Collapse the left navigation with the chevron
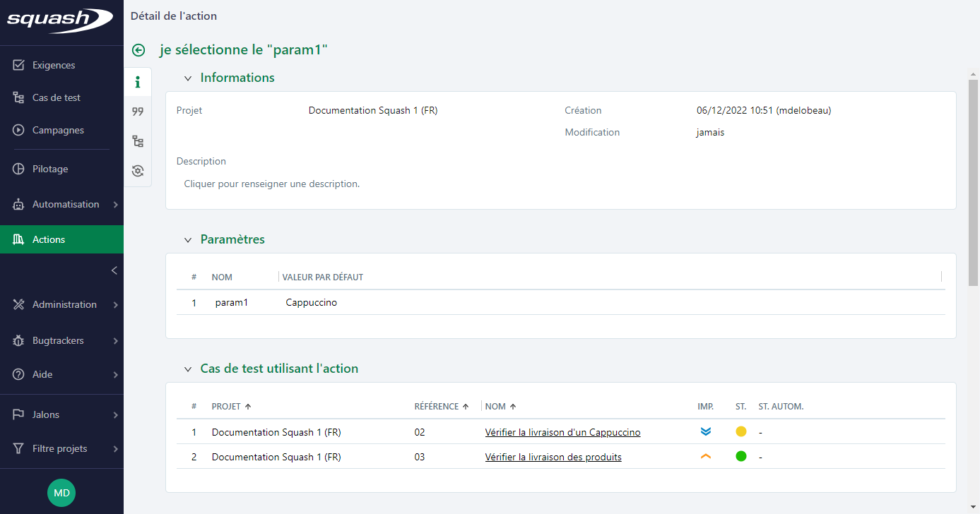This screenshot has width=980, height=514. coord(114,270)
